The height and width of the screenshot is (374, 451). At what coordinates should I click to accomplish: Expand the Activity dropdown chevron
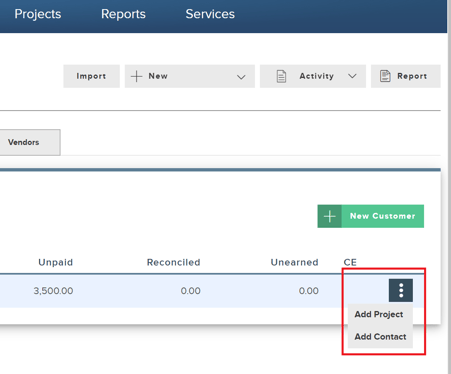click(352, 76)
